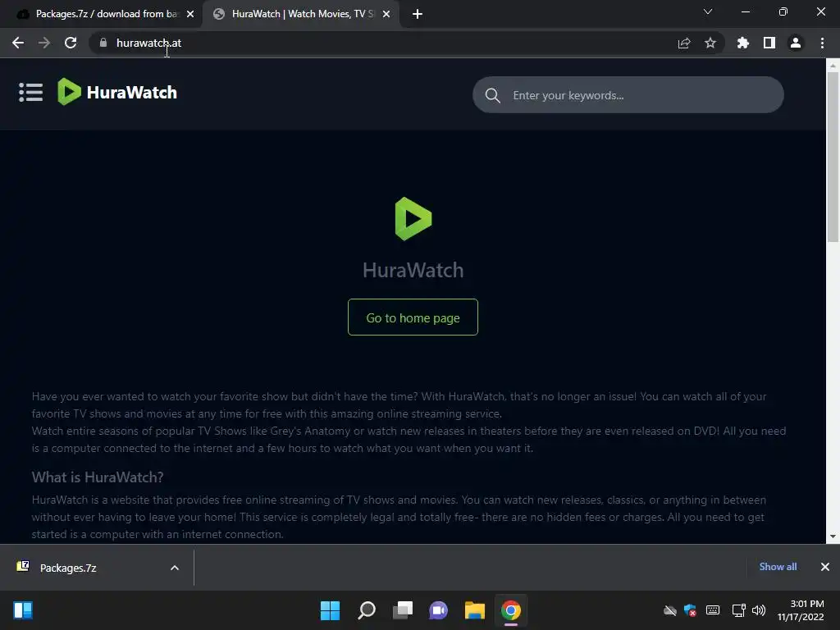
Task: Click the What is HuraWatch? heading
Action: point(98,477)
